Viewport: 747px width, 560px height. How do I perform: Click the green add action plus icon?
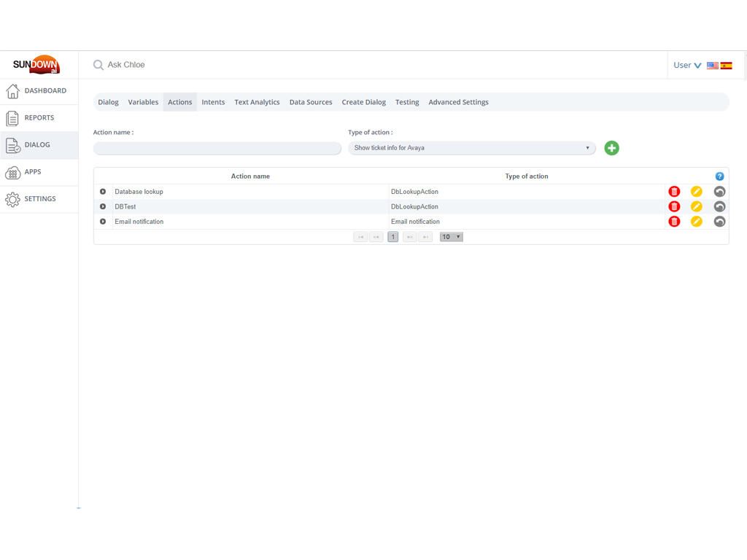tap(611, 148)
